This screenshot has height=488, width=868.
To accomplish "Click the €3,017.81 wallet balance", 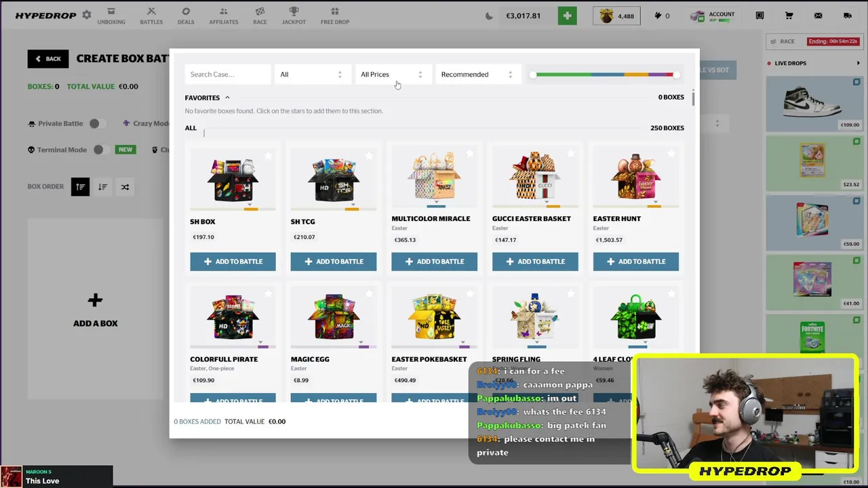I will coord(523,16).
